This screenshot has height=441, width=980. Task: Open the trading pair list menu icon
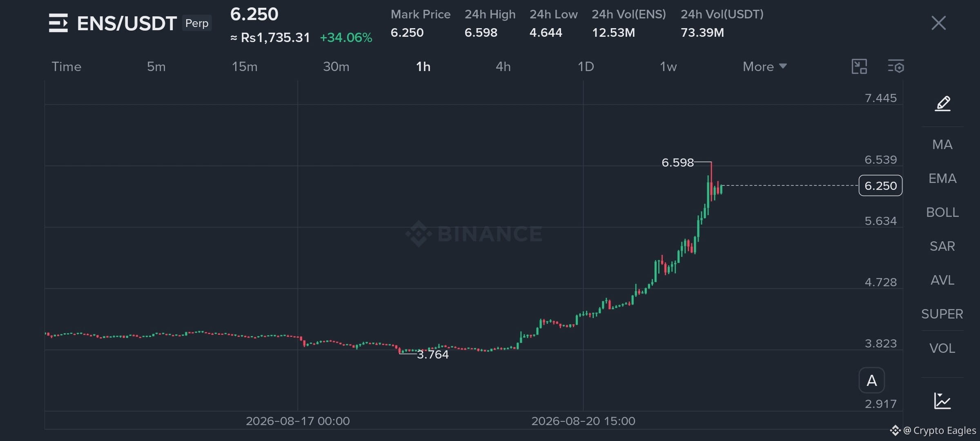click(58, 23)
